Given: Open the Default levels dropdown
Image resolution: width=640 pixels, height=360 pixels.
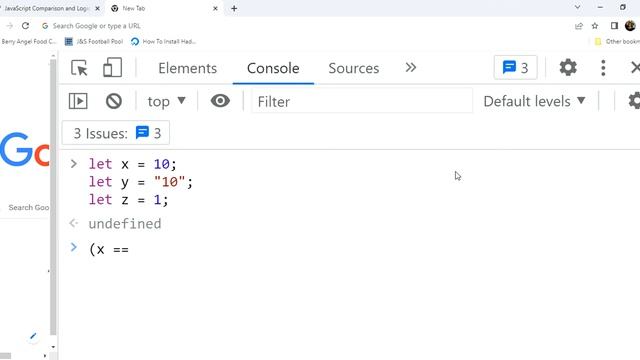Looking at the screenshot, I should coord(534,101).
